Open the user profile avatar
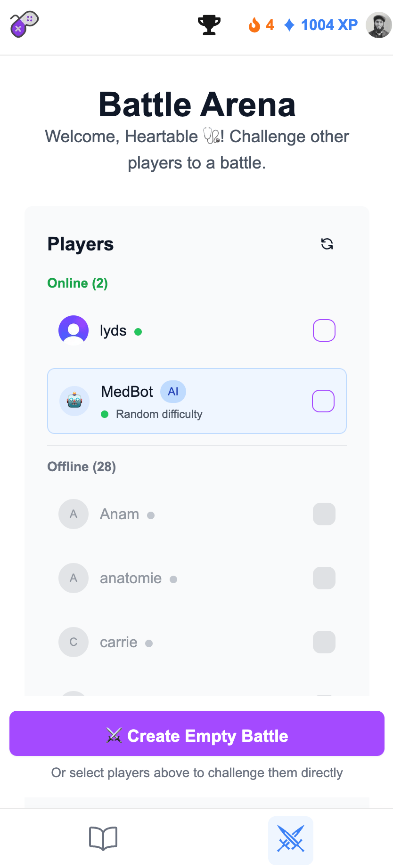This screenshot has height=868, width=393. (378, 25)
